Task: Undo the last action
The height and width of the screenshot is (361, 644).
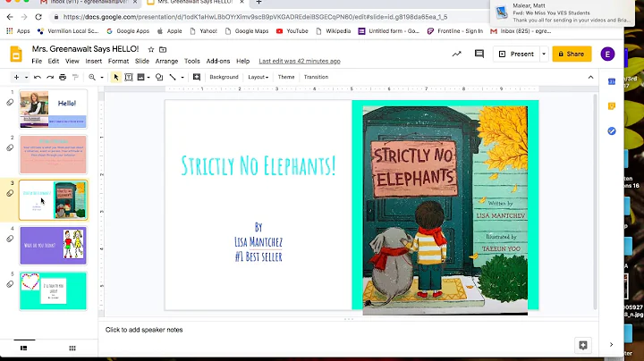Action: point(38,77)
